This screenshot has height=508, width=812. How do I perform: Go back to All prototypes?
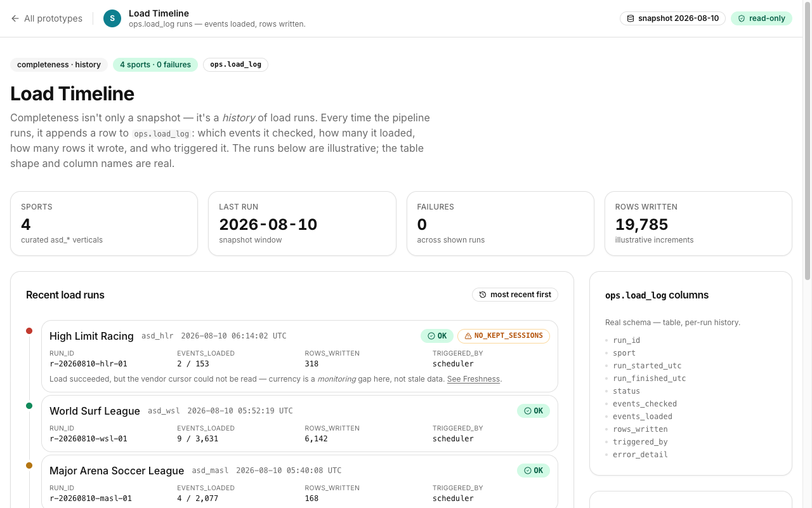(x=46, y=18)
